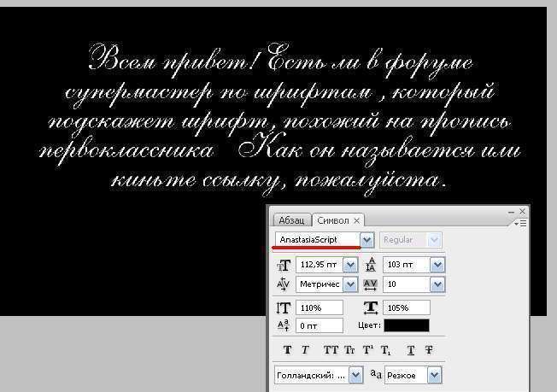Expand the font size 112,95 пт dropdown

tap(349, 265)
